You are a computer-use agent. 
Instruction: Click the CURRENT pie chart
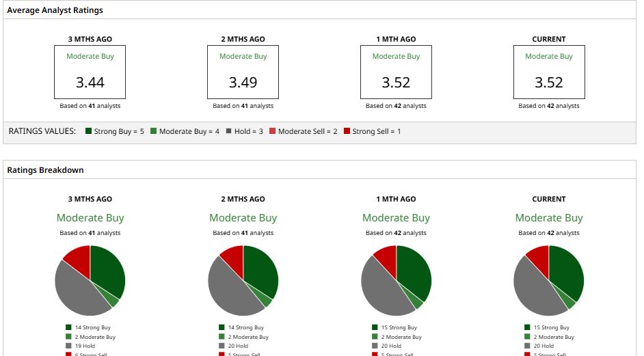click(549, 280)
